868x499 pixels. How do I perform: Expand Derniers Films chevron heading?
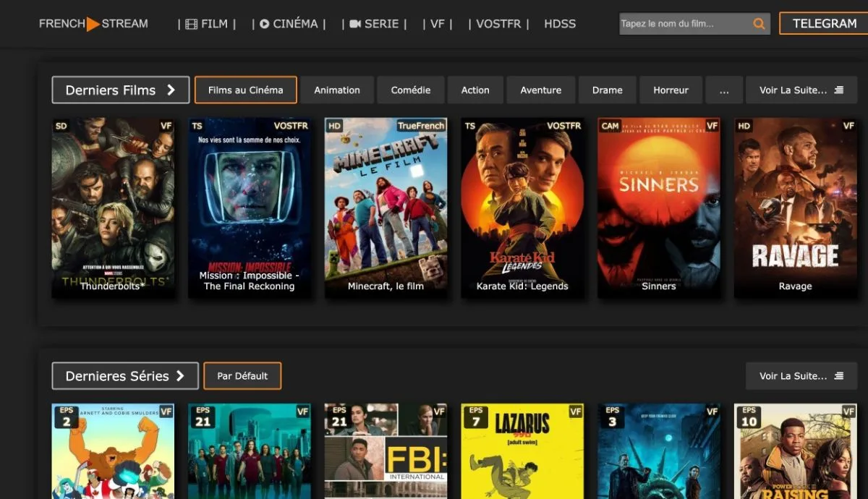click(120, 90)
